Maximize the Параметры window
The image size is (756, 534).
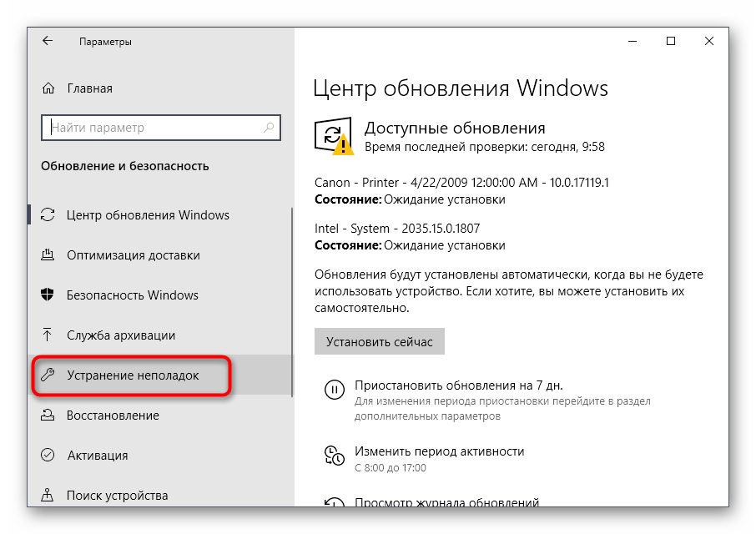click(671, 41)
